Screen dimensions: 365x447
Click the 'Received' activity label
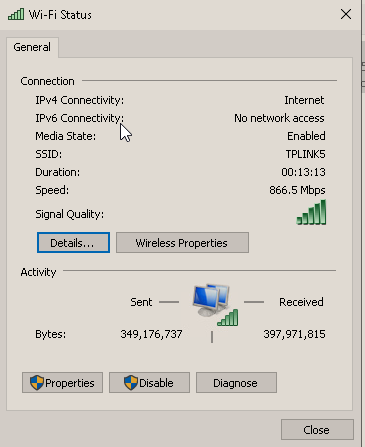pos(301,302)
